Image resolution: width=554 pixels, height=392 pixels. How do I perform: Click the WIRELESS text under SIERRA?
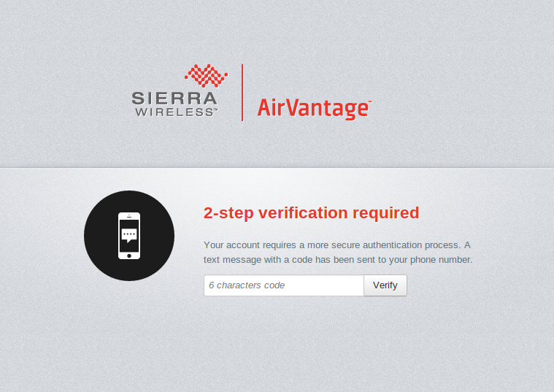[174, 112]
